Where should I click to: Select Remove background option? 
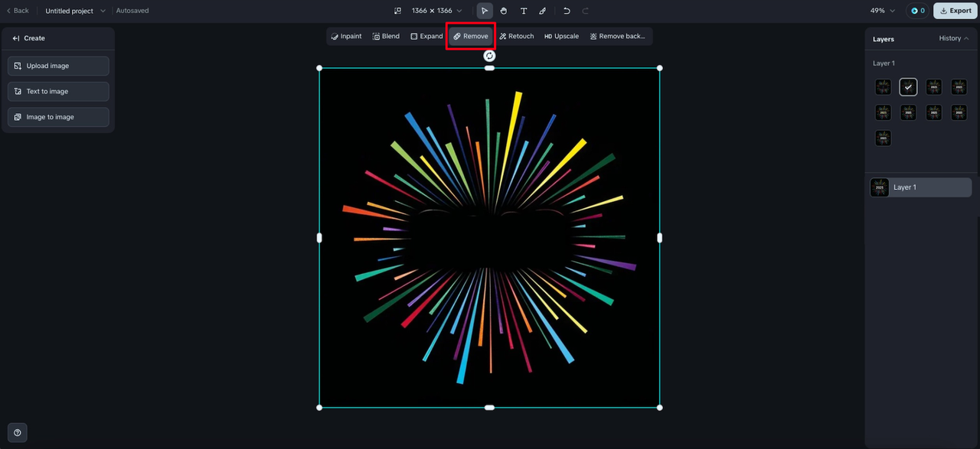click(x=617, y=36)
